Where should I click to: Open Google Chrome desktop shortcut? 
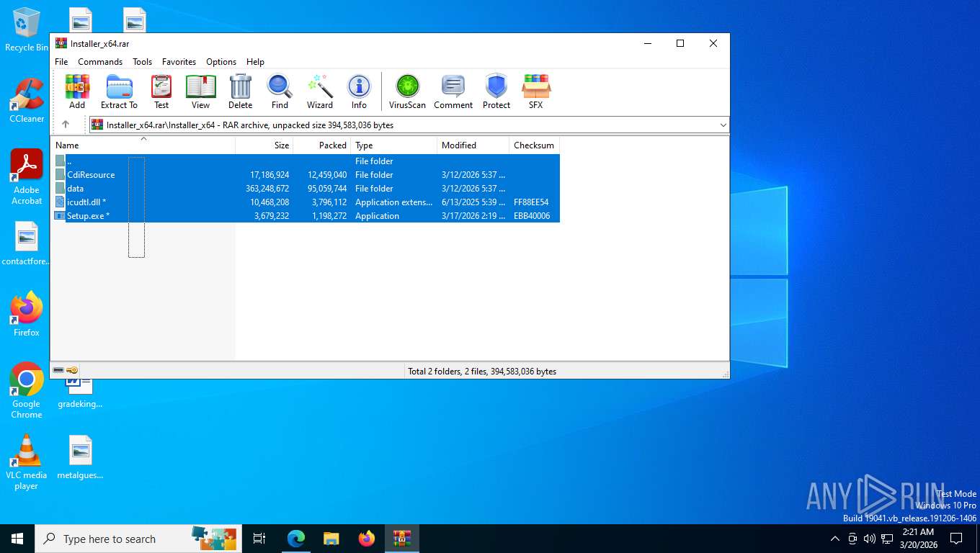(27, 390)
